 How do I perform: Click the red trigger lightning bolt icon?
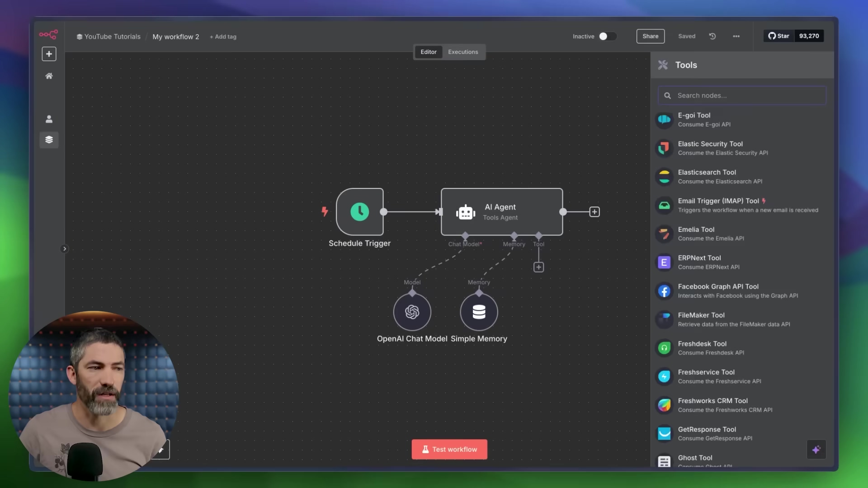coord(325,211)
